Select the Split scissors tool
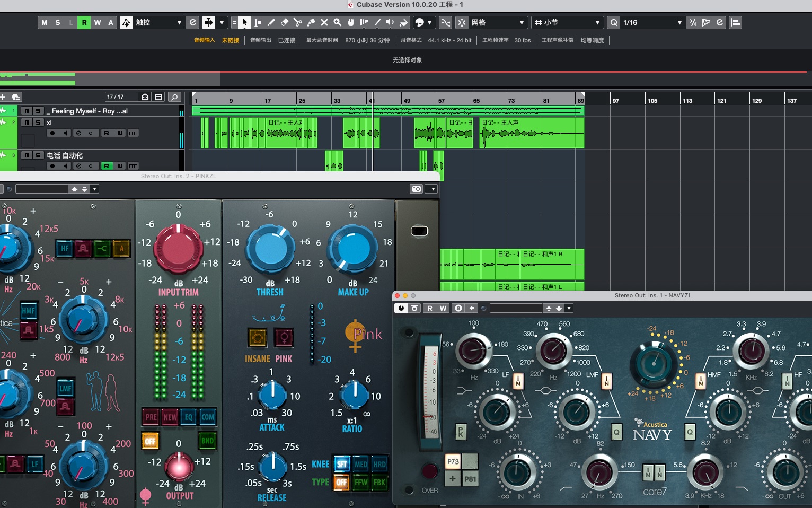The image size is (812, 508). [x=298, y=22]
